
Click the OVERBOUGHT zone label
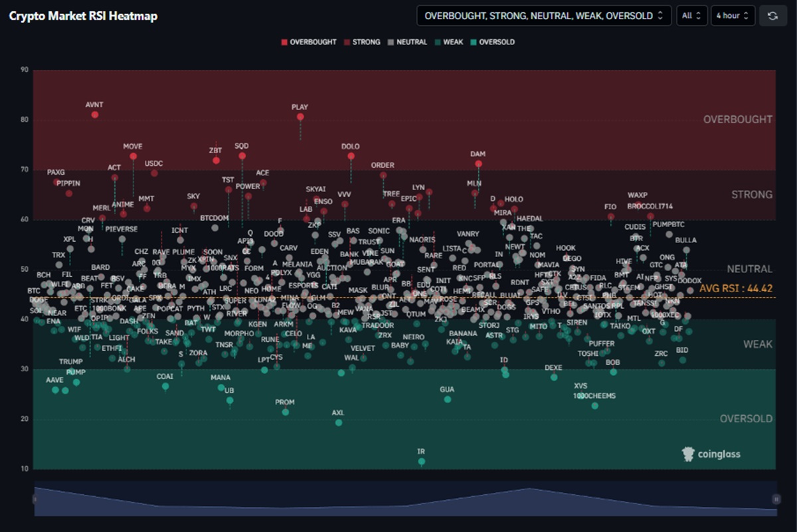(x=738, y=120)
